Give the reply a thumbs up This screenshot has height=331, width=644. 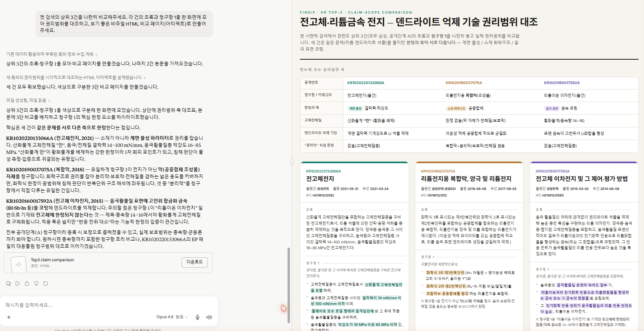pos(27,283)
